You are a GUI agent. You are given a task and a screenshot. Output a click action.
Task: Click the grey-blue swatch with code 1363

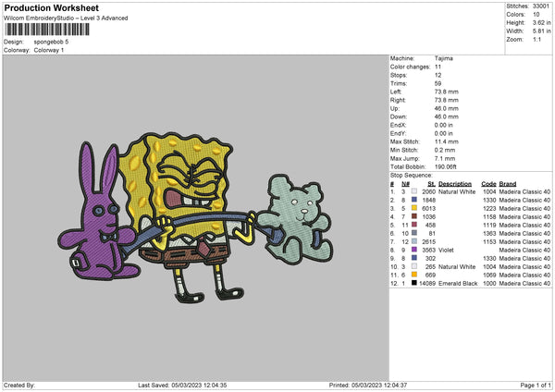coord(413,233)
